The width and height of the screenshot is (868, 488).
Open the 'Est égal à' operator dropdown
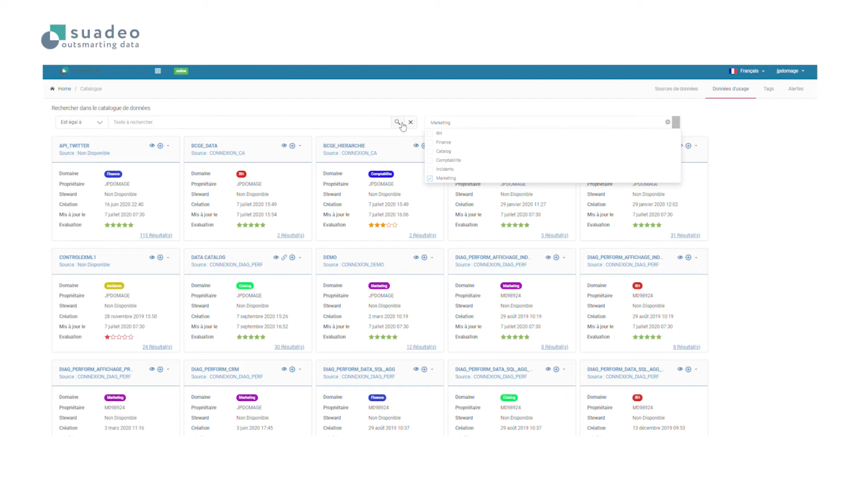[81, 122]
